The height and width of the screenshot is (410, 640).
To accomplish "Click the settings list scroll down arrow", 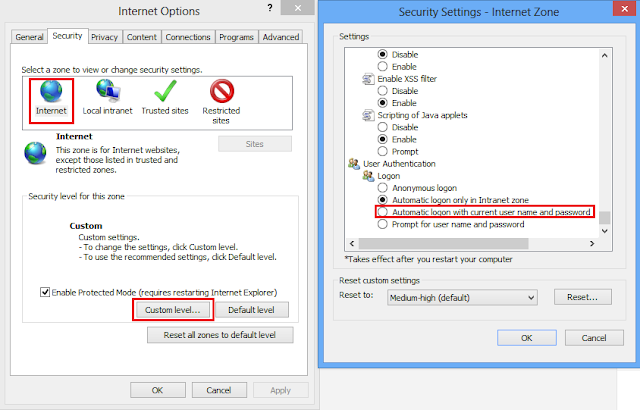I will click(605, 231).
